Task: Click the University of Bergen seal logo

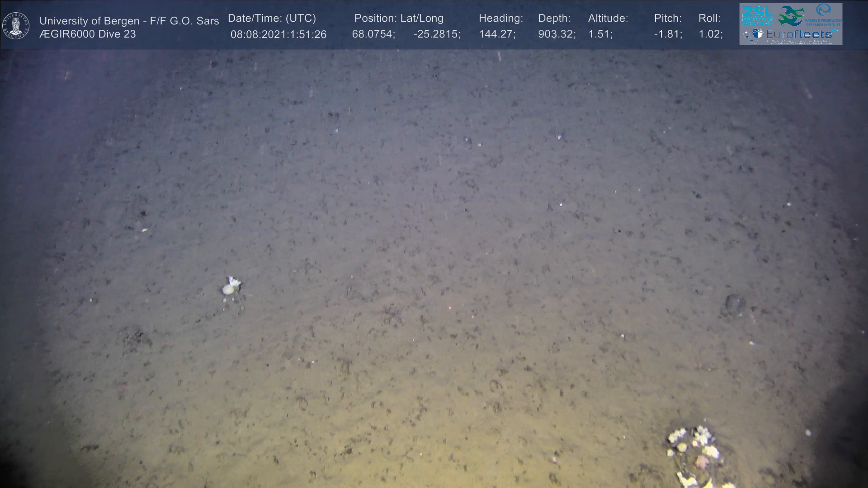Action: [16, 25]
